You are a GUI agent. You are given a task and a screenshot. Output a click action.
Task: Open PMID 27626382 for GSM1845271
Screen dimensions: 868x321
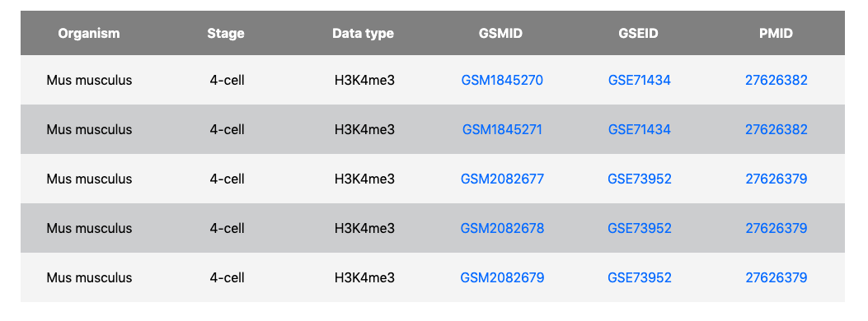(777, 129)
